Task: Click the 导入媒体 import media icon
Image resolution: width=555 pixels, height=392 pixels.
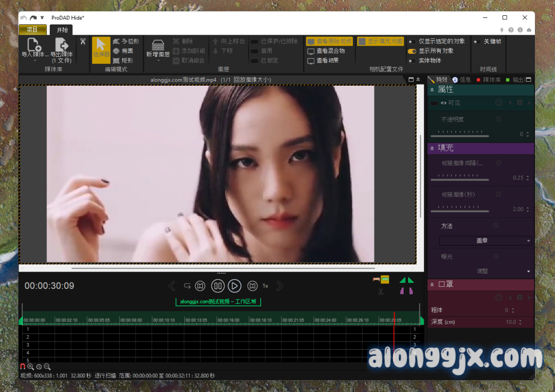Action: 34,45
